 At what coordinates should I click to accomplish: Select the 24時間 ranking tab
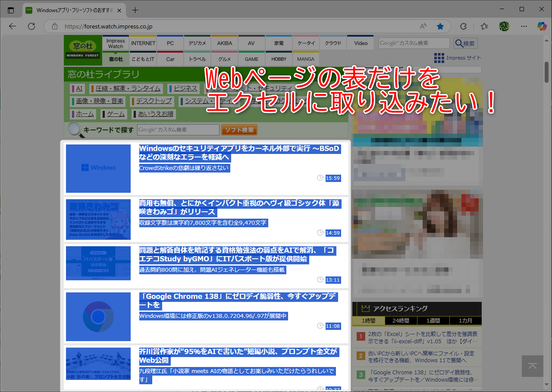click(400, 320)
